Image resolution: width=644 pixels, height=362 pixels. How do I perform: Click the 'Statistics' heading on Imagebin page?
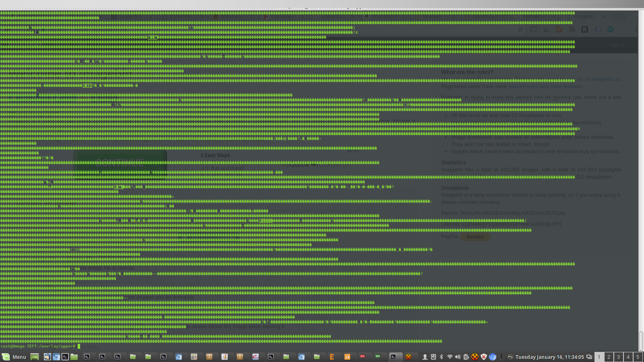(x=454, y=162)
